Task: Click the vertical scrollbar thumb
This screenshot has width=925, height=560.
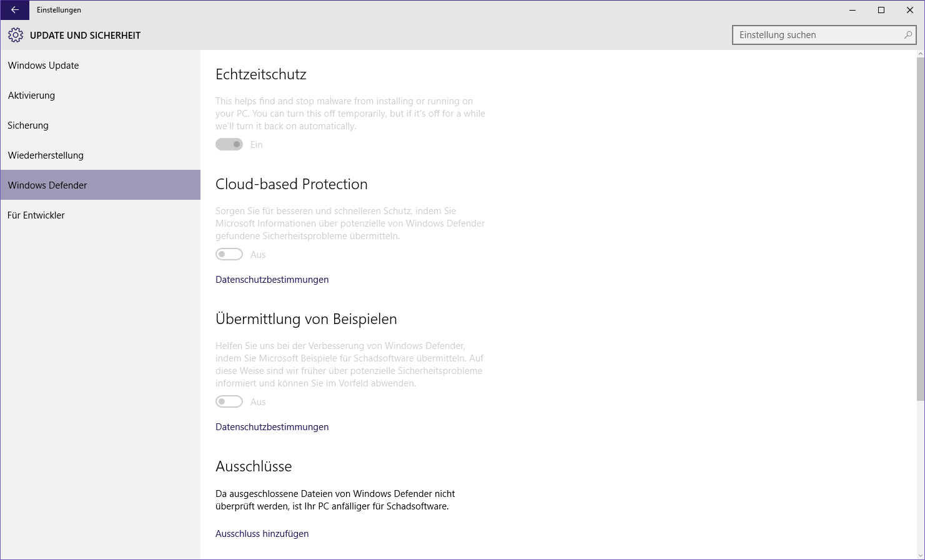Action: tap(920, 230)
